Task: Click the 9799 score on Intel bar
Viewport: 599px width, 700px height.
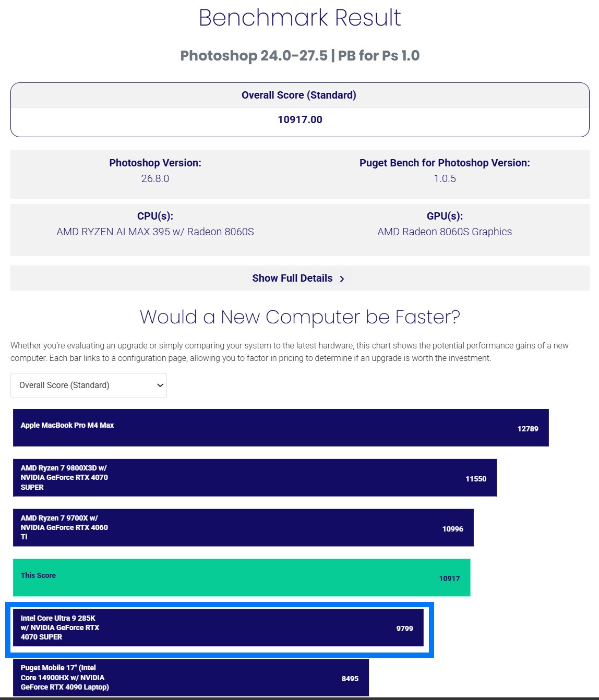Action: tap(404, 629)
